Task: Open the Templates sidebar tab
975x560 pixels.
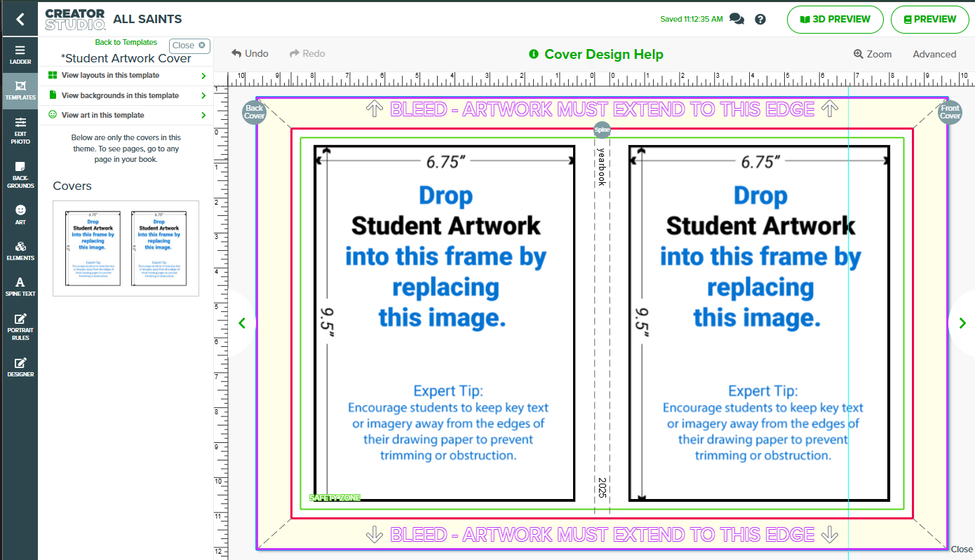Action: tap(20, 89)
